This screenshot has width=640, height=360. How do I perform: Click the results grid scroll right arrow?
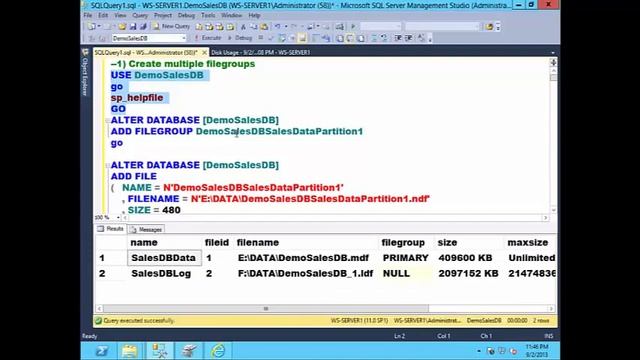pyautogui.click(x=551, y=309)
